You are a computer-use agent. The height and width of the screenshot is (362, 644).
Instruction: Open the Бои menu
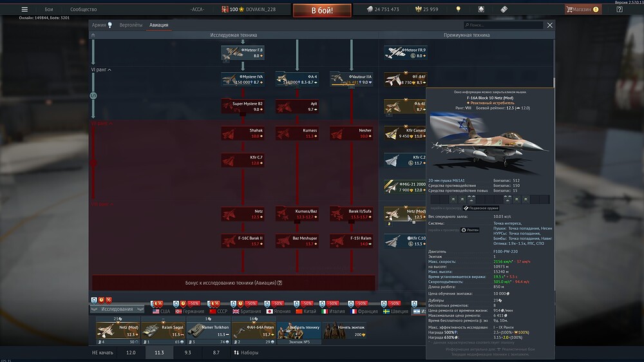pos(49,9)
